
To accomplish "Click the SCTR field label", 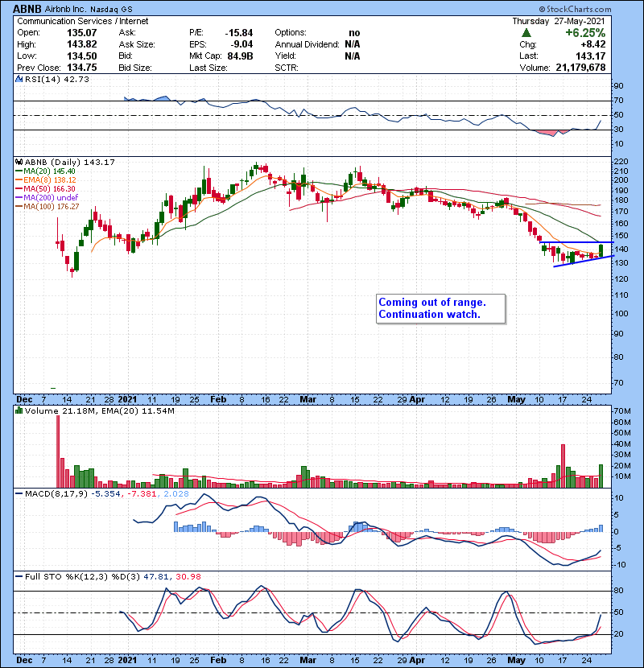I will click(x=287, y=68).
